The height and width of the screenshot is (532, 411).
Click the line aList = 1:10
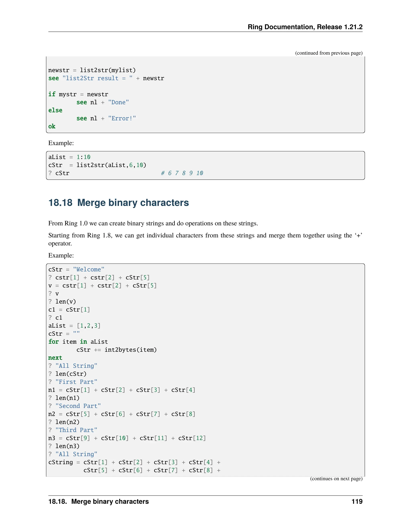(69, 157)
